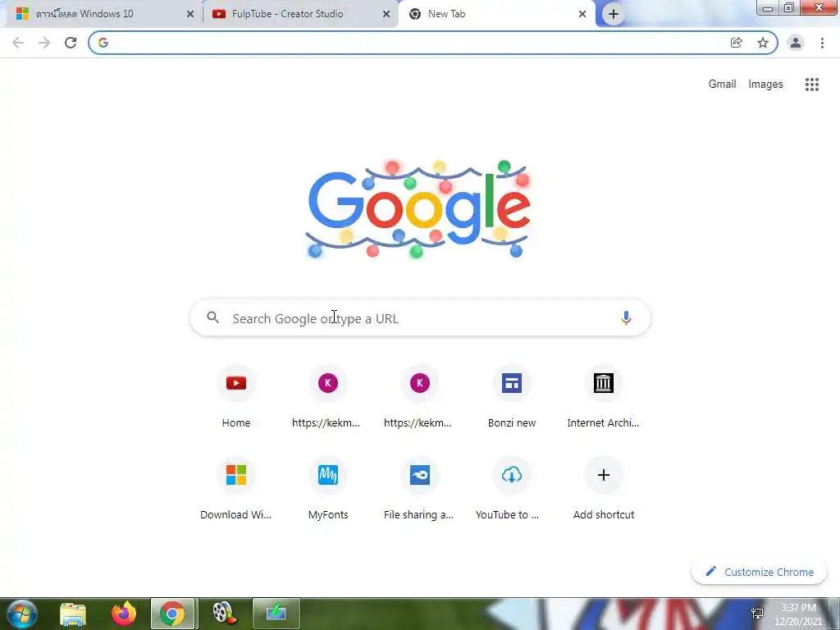Open a new tab with plus button
The height and width of the screenshot is (630, 840).
(x=614, y=14)
